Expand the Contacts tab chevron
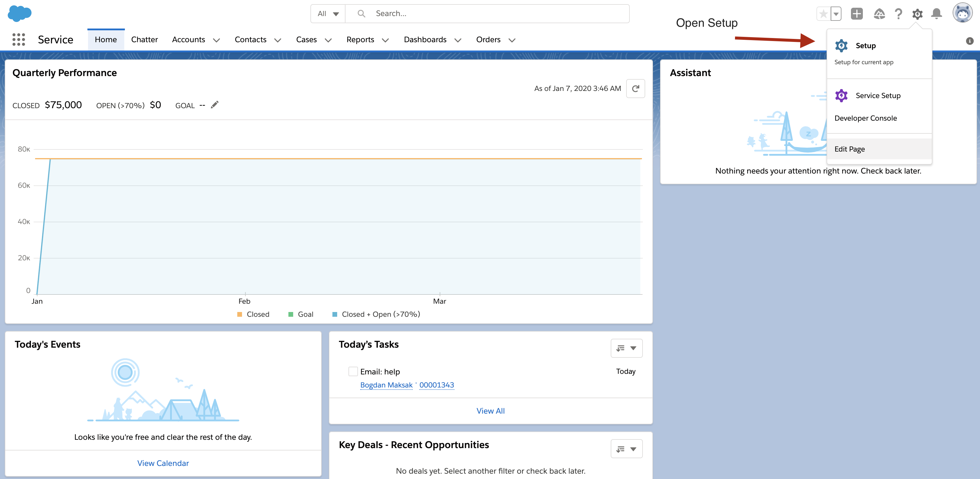980x479 pixels. [278, 40]
